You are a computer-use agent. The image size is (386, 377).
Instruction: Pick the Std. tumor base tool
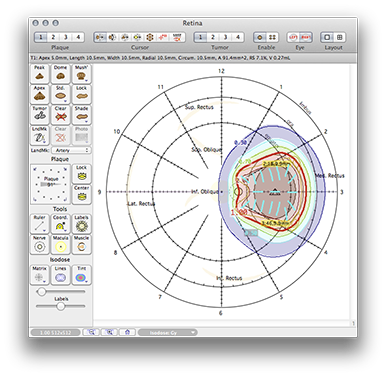point(60,94)
